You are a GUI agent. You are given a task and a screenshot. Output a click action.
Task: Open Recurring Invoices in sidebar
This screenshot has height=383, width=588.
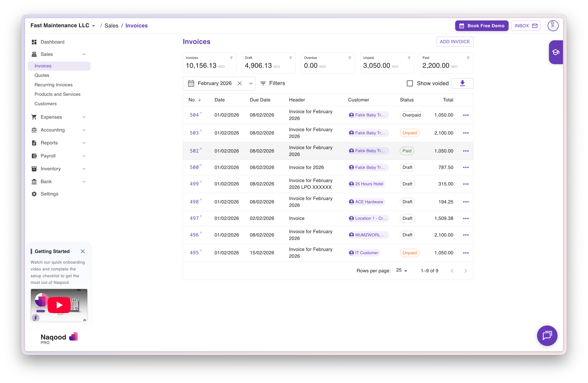coord(54,85)
